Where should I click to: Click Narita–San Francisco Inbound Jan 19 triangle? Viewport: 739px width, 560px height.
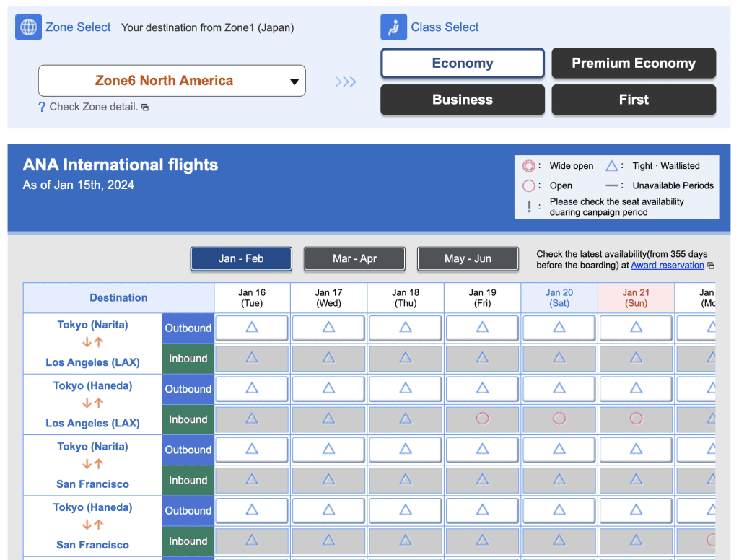[x=482, y=480]
